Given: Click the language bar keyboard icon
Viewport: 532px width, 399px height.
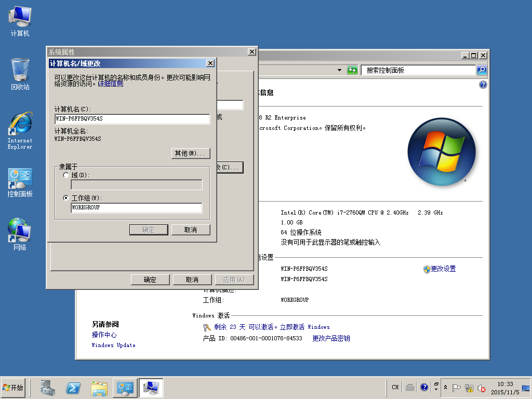Looking at the screenshot, I should (x=410, y=387).
